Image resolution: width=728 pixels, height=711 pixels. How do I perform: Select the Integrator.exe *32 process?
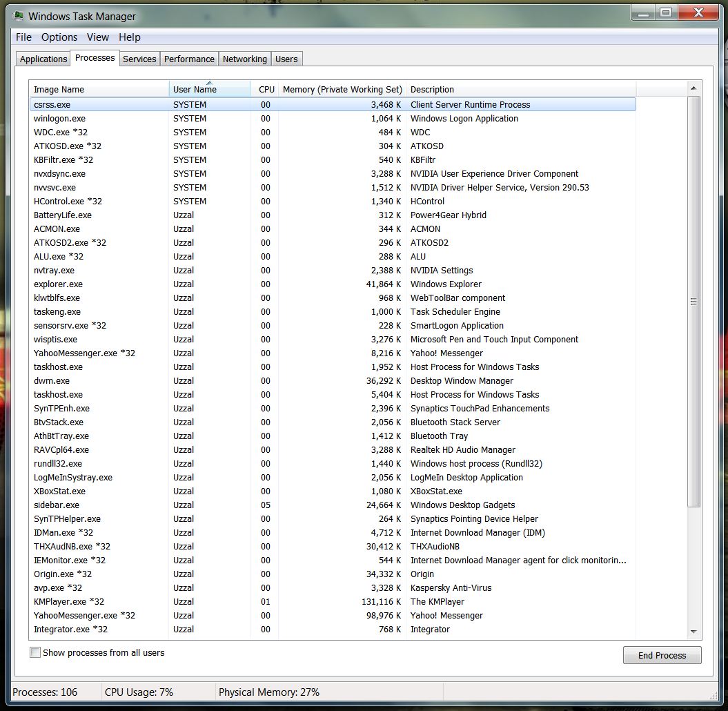coord(333,630)
